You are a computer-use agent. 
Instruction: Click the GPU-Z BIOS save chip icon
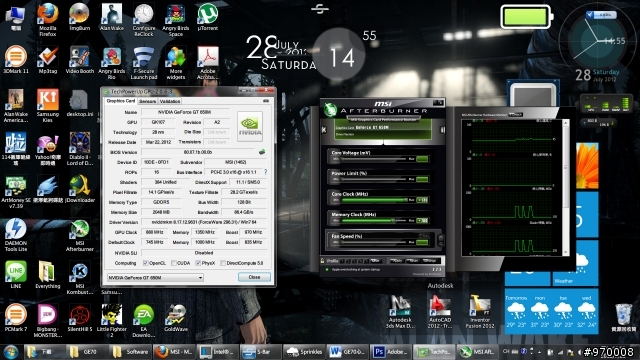pos(262,152)
